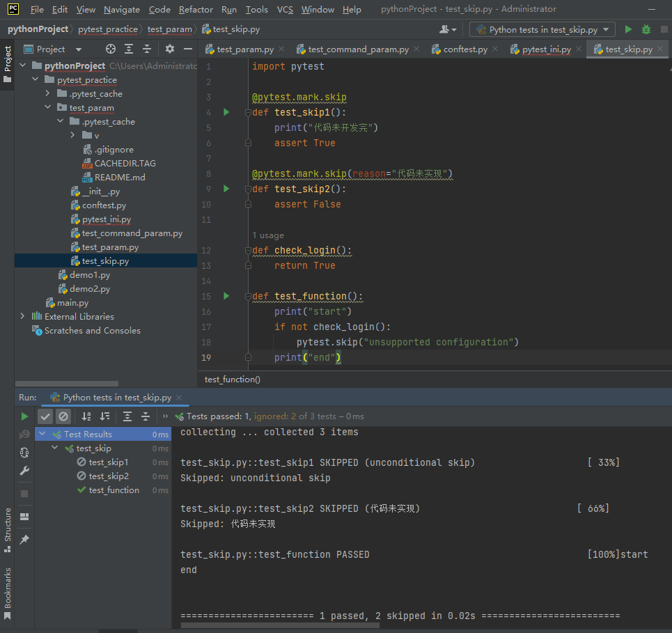Switch to pytest_ini.py editor tab
672x633 pixels.
pyautogui.click(x=547, y=49)
